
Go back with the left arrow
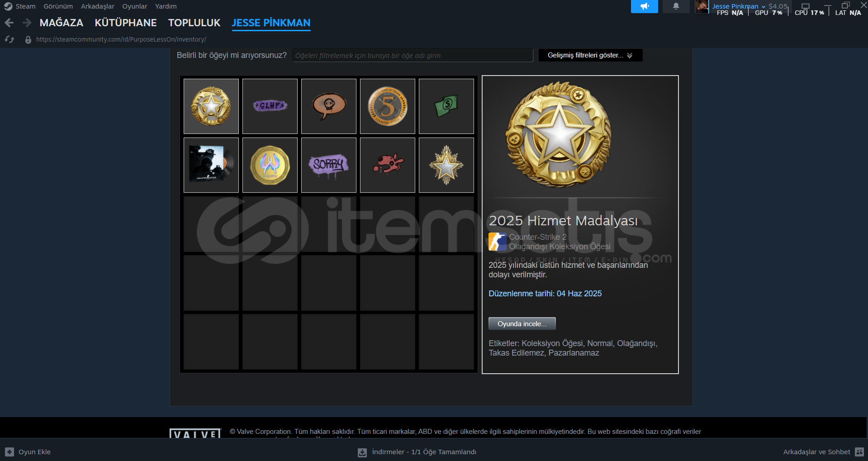coord(9,23)
